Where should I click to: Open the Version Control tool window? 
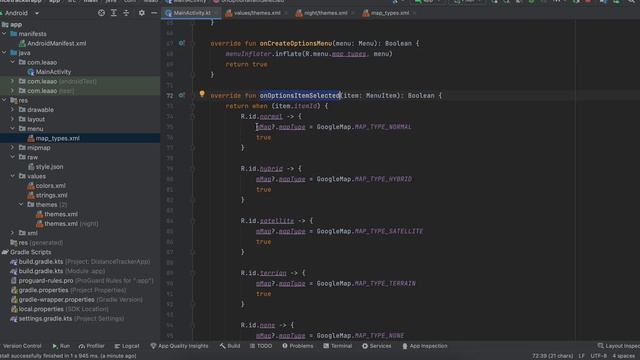(x=22, y=346)
